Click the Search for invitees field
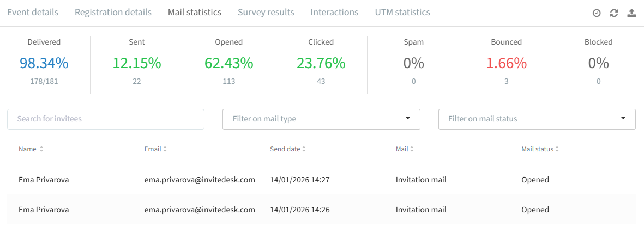The height and width of the screenshot is (226, 644). pos(106,119)
